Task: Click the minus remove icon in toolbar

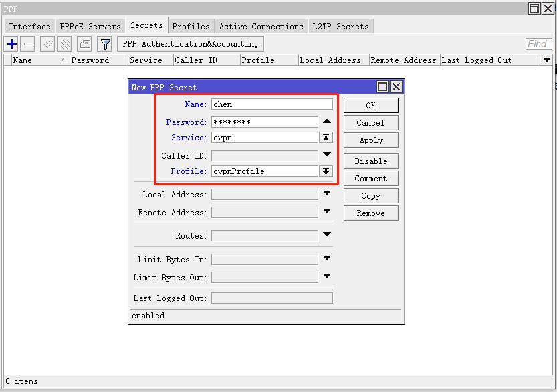Action: [28, 44]
